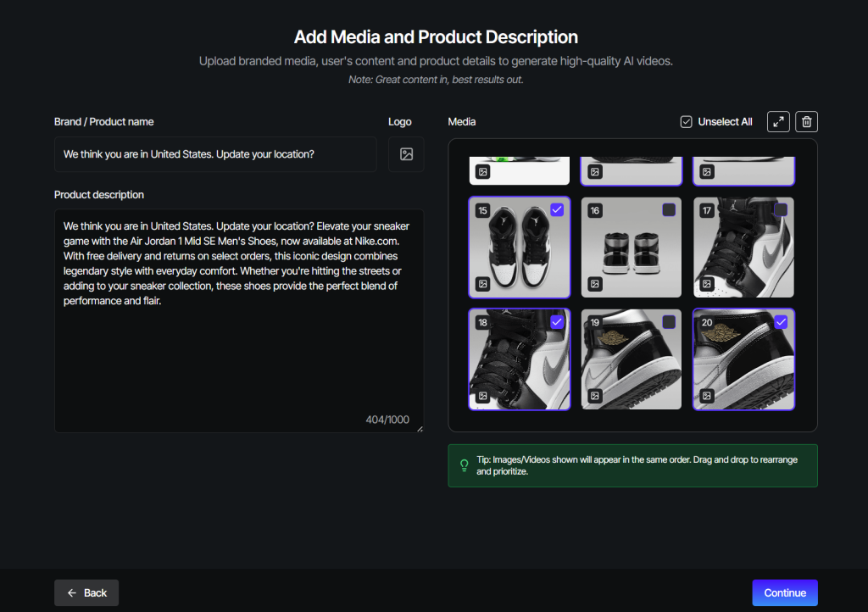868x612 pixels.
Task: Click the Add Media and Product Description heading
Action: [x=436, y=37]
